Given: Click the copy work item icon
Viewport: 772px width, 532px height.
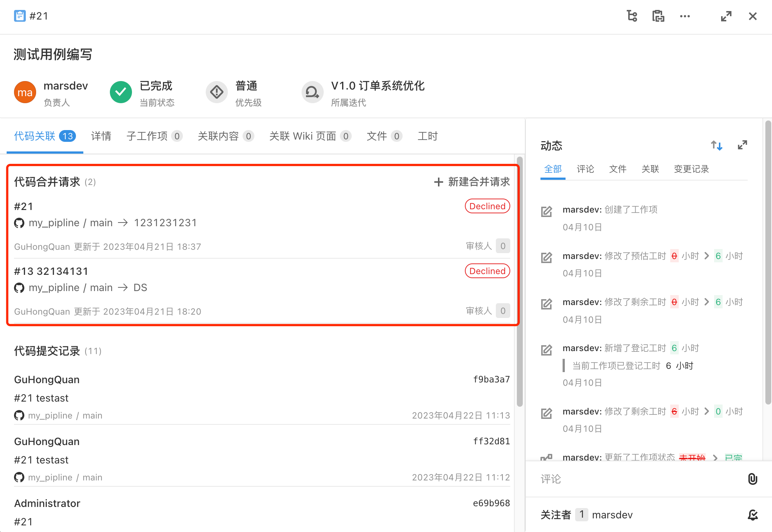Looking at the screenshot, I should pyautogui.click(x=658, y=16).
